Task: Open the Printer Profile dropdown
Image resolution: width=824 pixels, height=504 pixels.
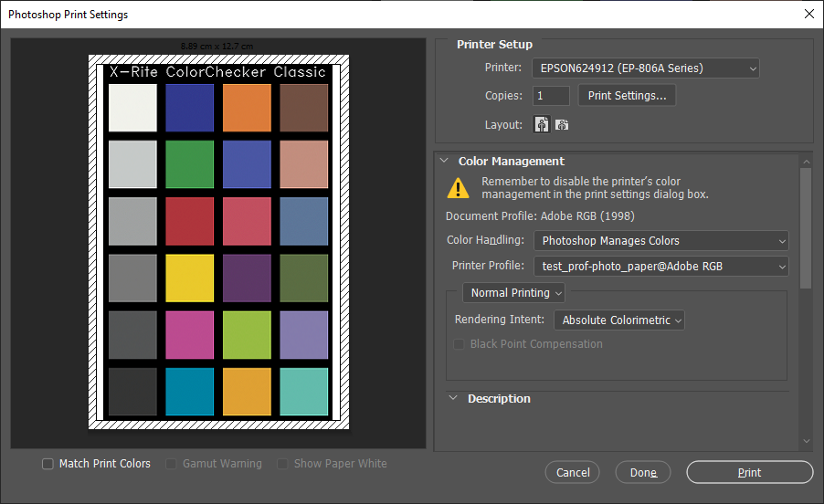Action: coord(661,267)
